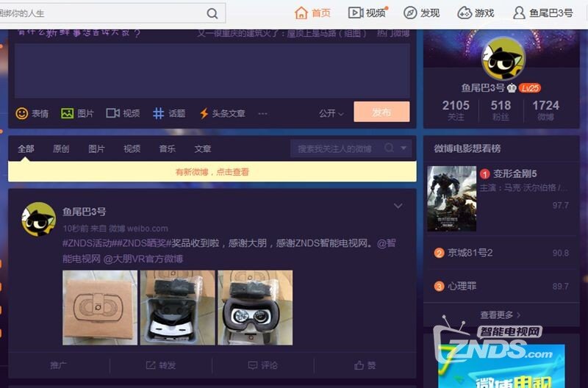
Task: Open the 视频 video nav icon
Action: (x=355, y=12)
